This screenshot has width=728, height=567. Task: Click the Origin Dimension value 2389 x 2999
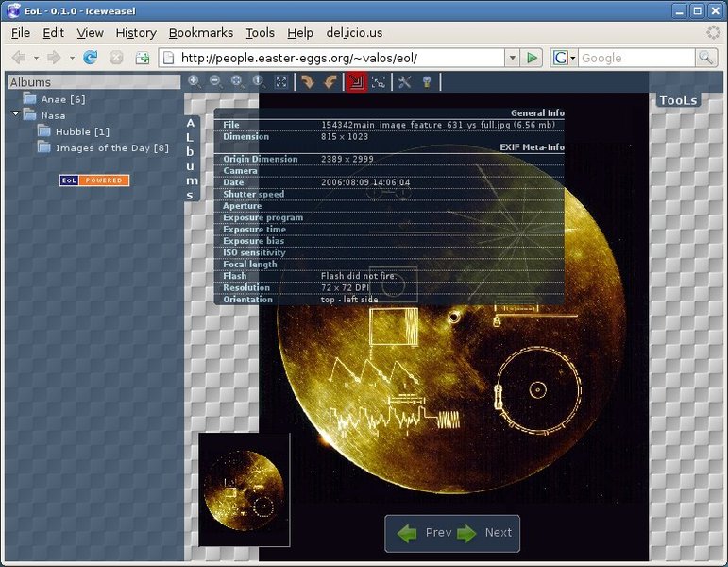(347, 159)
